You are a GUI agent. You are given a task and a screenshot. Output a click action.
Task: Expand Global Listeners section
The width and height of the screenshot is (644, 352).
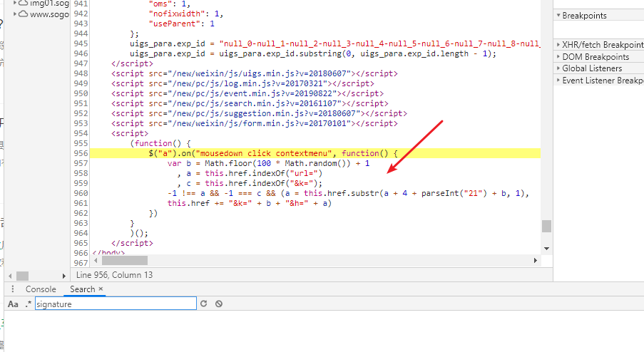[x=558, y=68]
